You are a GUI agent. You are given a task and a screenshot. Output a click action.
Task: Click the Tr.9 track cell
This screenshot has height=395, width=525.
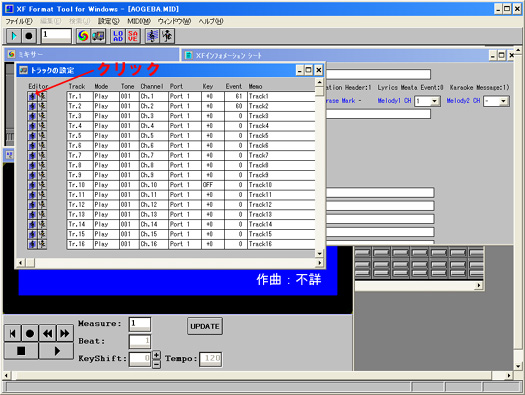coord(80,175)
